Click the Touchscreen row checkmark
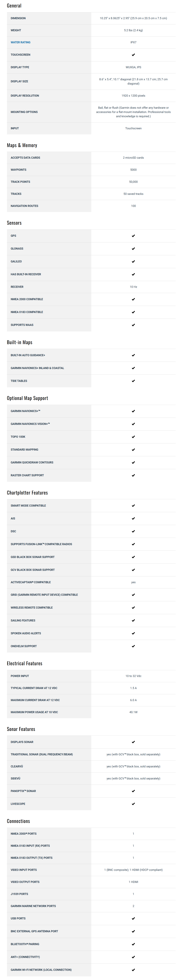Screen dimensions: 178x980 pos(133,55)
